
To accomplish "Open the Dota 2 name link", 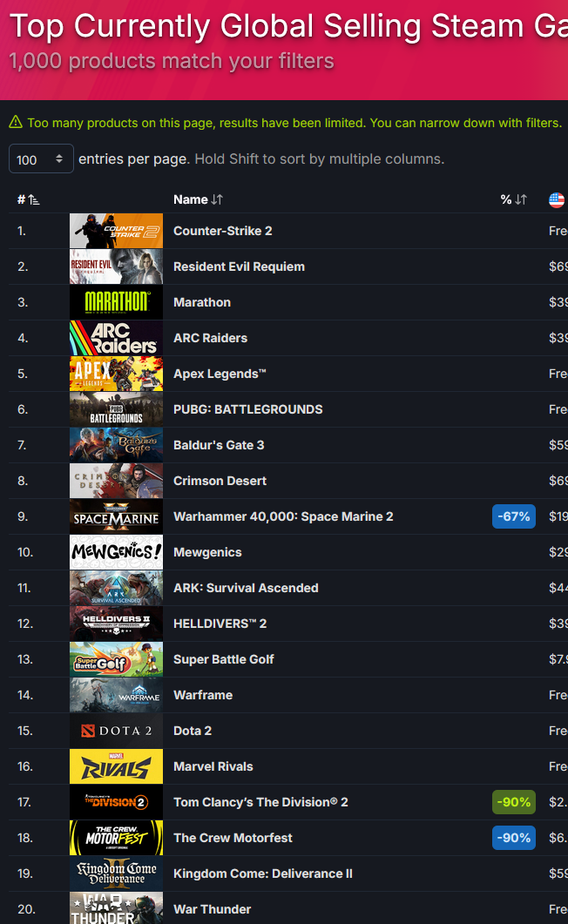I will click(x=193, y=731).
